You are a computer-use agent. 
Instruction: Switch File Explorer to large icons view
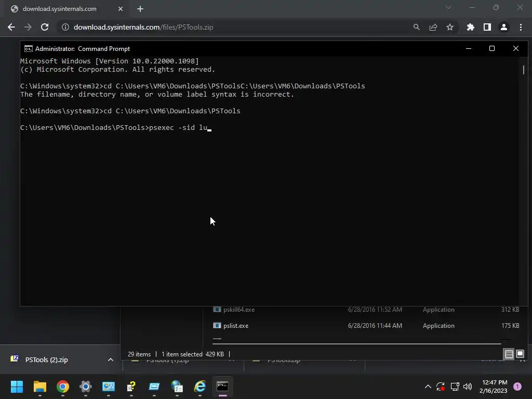520,354
